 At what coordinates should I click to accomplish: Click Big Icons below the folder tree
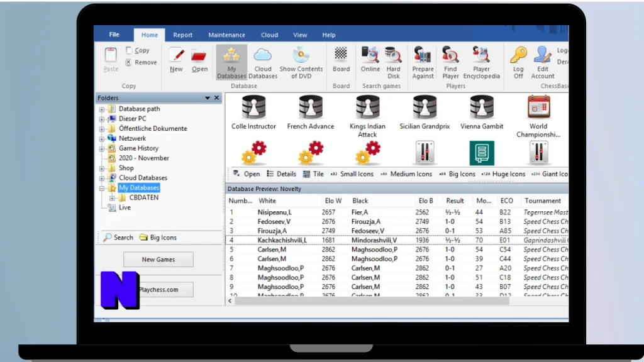click(x=158, y=237)
